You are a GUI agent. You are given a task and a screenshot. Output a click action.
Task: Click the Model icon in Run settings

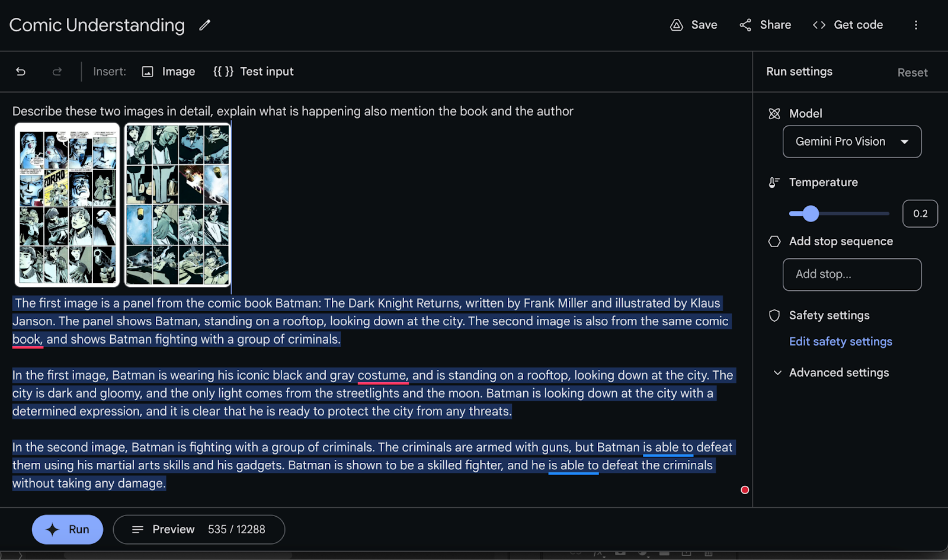point(774,114)
